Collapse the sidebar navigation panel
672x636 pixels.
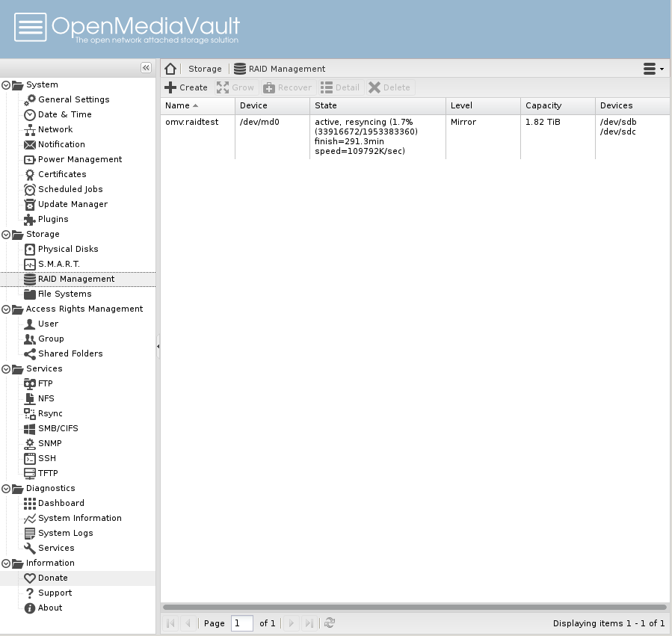[x=146, y=68]
